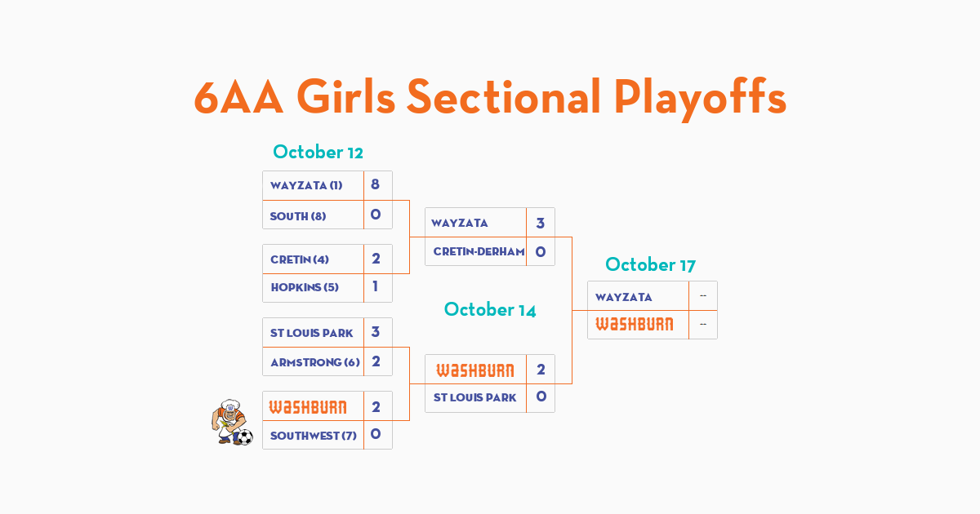This screenshot has height=514, width=980.
Task: Click the Cretin (4) team entry
Action: [314, 259]
